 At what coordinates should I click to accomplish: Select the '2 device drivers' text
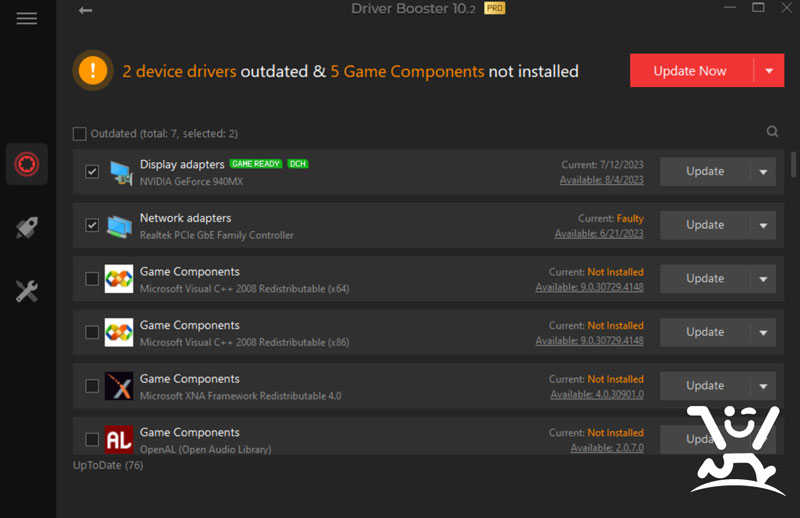coord(179,71)
